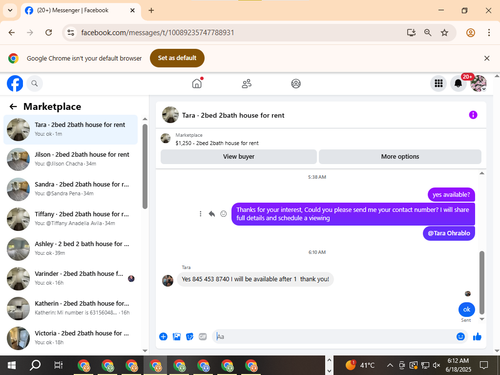Open the tab search dropdown arrow
Viewport: 500px width, 375px height.
(10, 10)
